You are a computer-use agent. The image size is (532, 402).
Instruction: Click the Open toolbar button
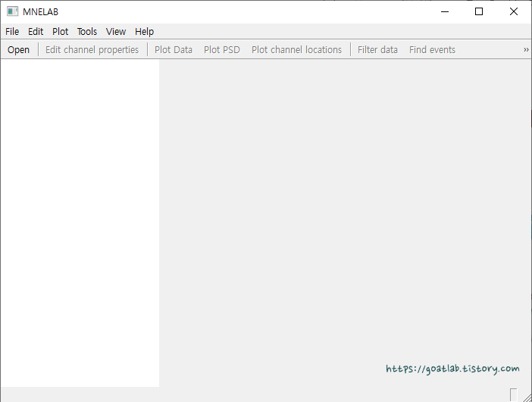click(19, 49)
